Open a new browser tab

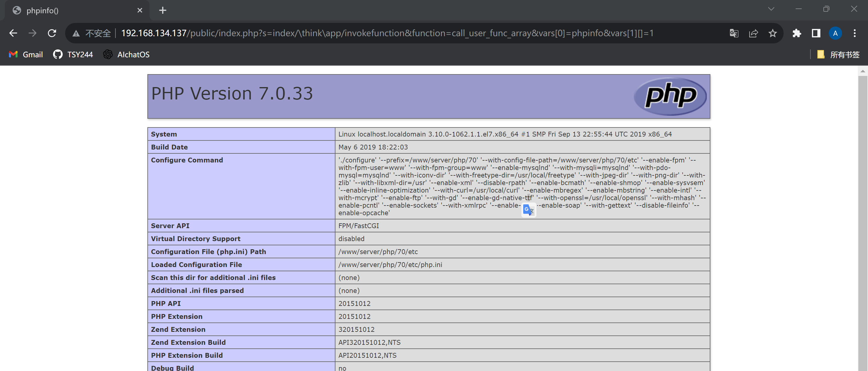163,11
